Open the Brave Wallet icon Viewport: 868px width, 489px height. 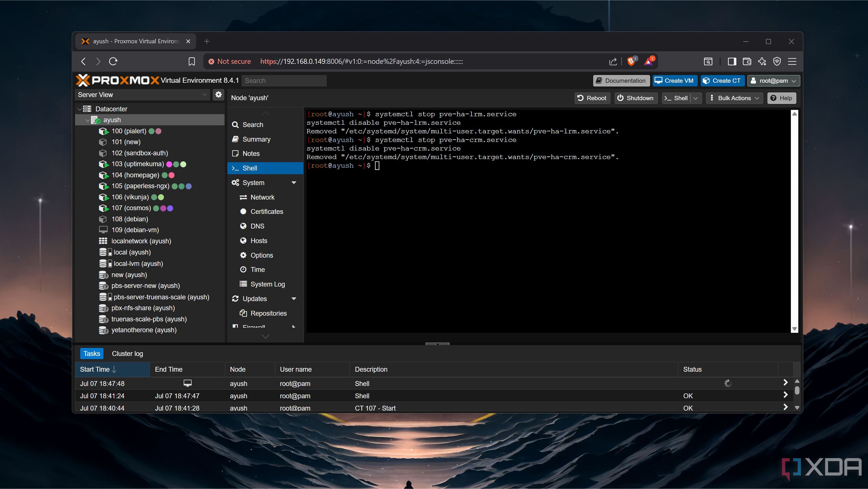click(747, 61)
